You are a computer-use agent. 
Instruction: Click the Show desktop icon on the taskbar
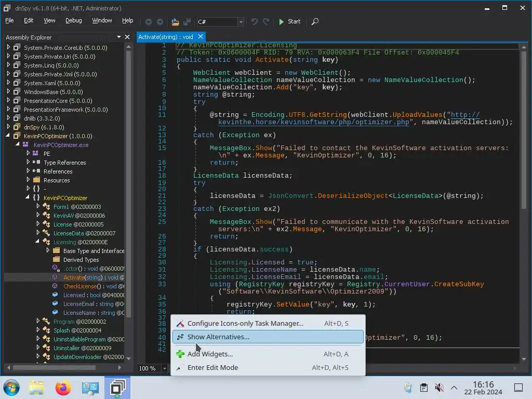click(518, 388)
